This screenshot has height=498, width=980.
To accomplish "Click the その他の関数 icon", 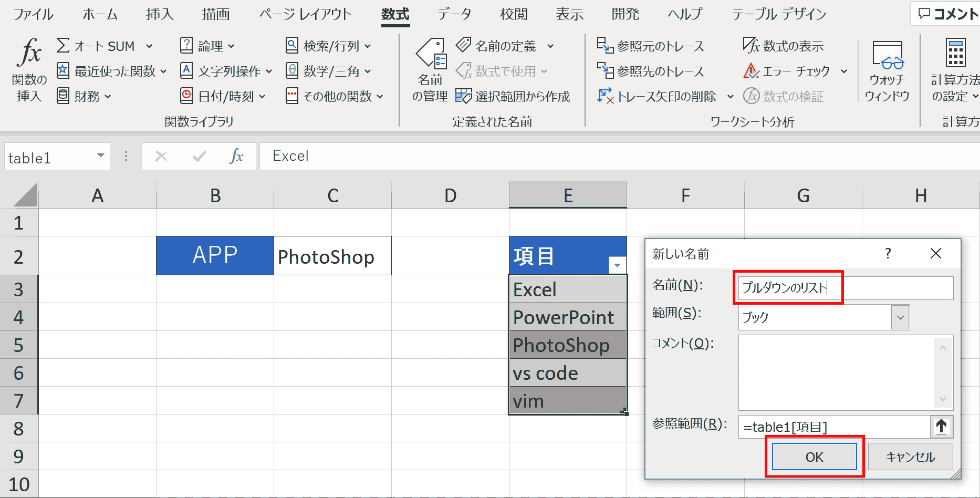I will coord(292,96).
